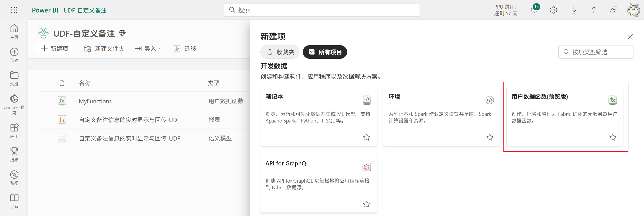Open the 报表 item 自定义备注信息的实时显示与回传-UDF

click(129, 120)
